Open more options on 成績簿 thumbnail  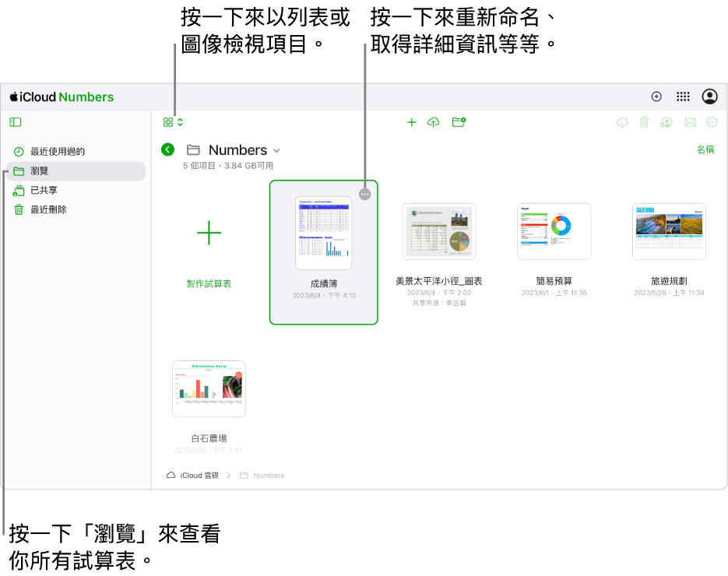pyautogui.click(x=365, y=195)
